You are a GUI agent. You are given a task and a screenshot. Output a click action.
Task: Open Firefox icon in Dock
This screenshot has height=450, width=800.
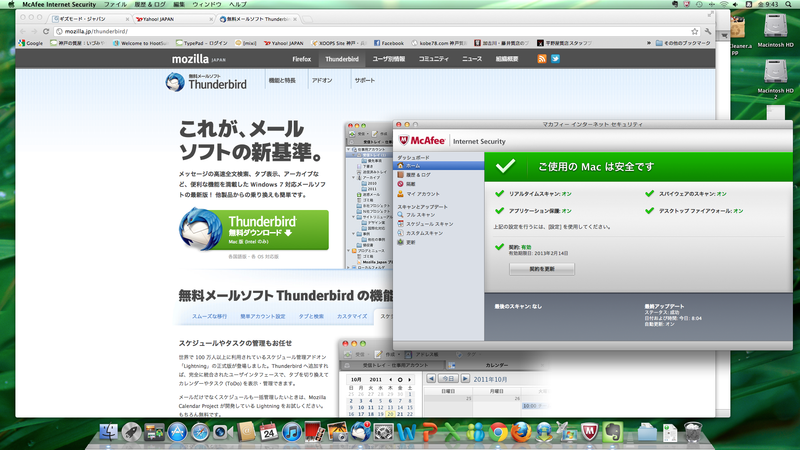point(521,433)
